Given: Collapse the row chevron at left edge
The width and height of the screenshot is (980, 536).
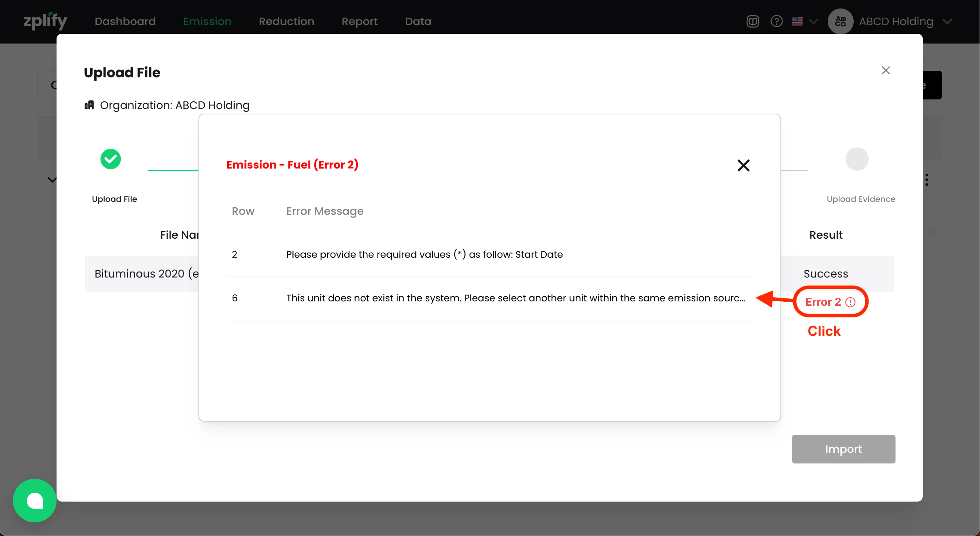Looking at the screenshot, I should coord(52,180).
